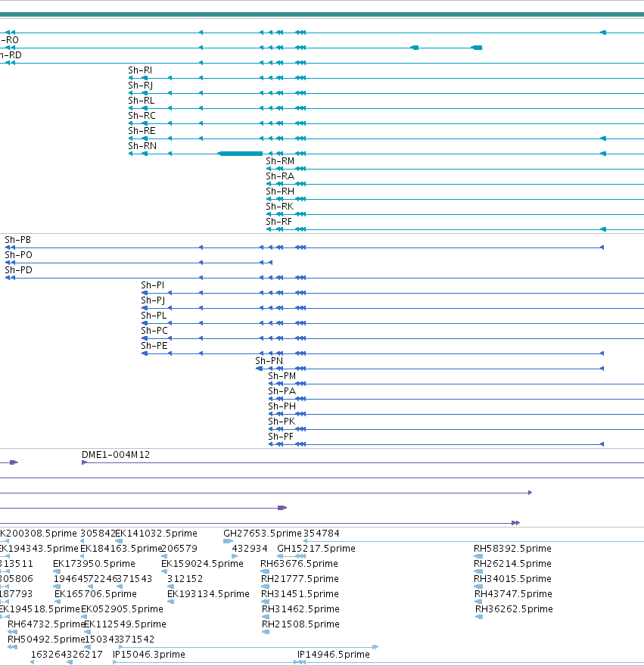Choose the EK052905.5prime EST label

122,609
